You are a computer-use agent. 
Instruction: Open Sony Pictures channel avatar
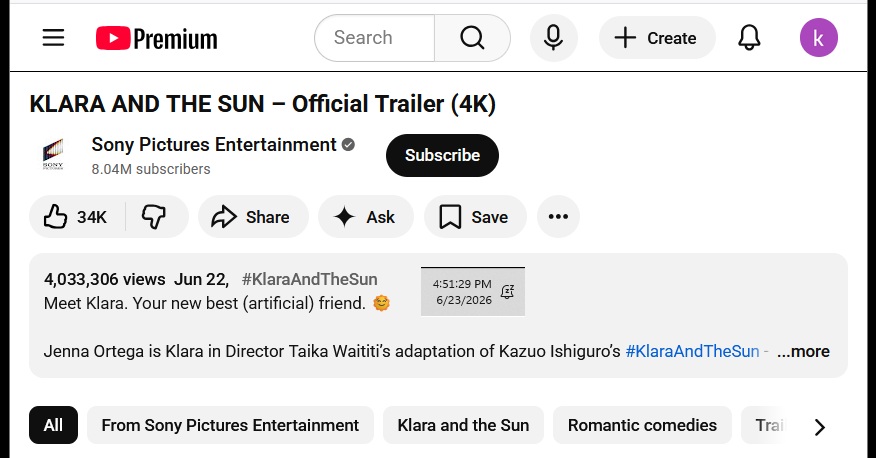tap(54, 155)
